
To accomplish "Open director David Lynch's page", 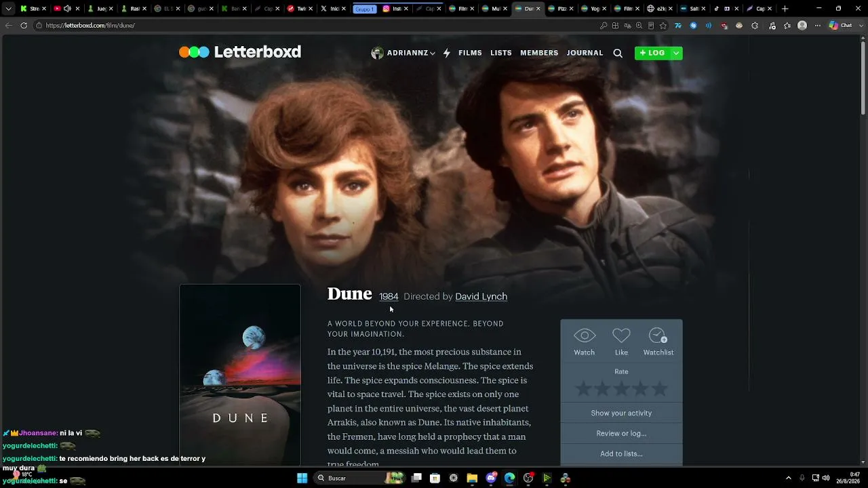I will pos(481,296).
